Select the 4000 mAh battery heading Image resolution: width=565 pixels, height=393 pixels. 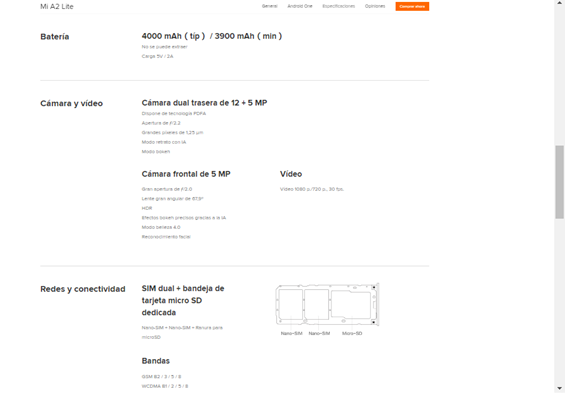click(212, 36)
